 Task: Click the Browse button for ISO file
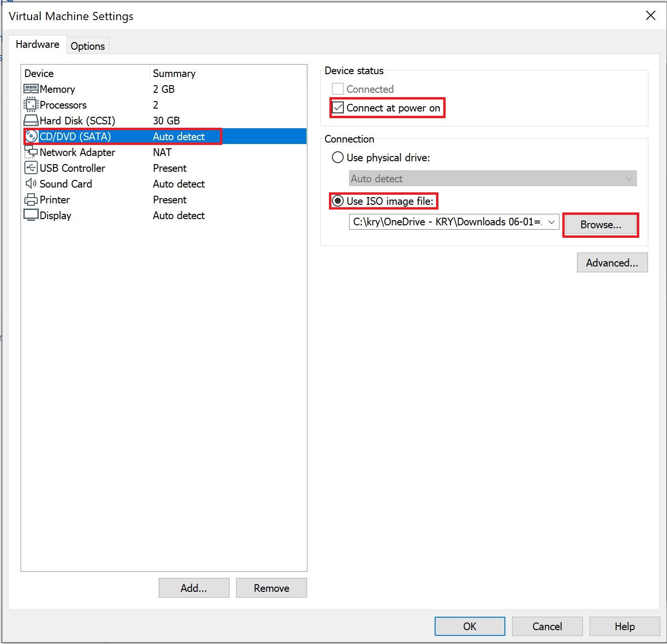601,225
